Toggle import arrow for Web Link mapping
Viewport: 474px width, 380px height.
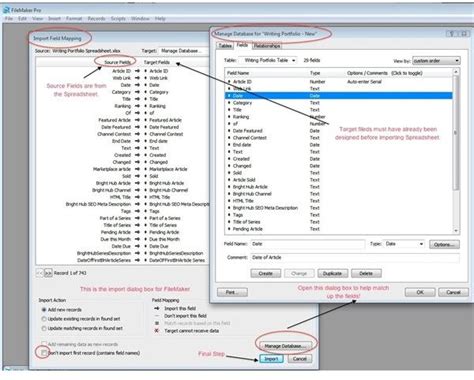pyautogui.click(x=137, y=78)
